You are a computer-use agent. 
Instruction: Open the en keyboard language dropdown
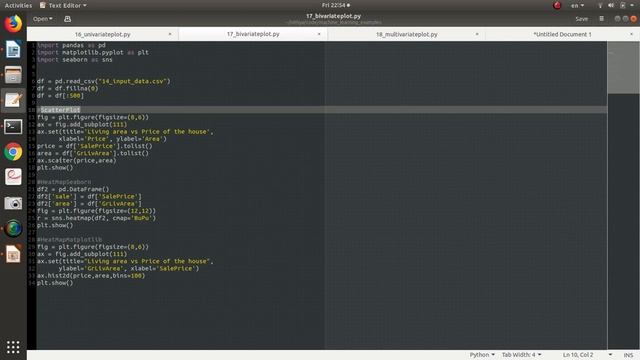click(x=577, y=5)
